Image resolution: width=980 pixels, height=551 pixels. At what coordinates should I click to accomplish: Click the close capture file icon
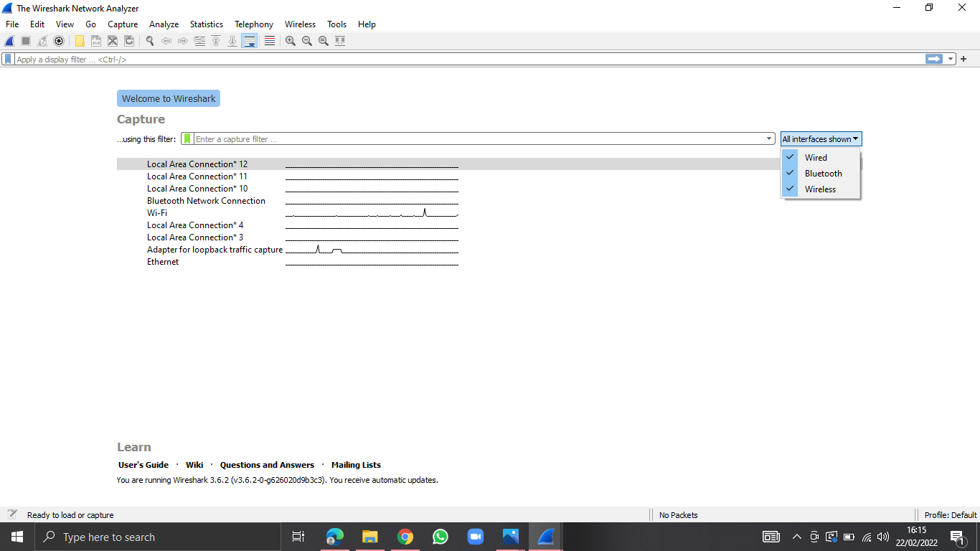113,41
